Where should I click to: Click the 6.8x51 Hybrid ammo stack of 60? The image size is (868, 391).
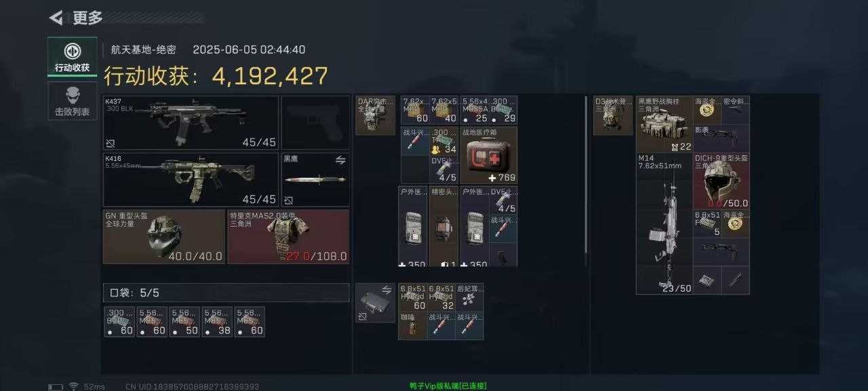point(412,297)
